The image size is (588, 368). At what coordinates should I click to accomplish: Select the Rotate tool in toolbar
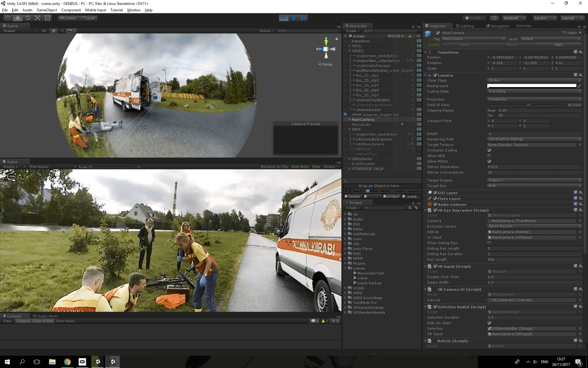pos(28,18)
